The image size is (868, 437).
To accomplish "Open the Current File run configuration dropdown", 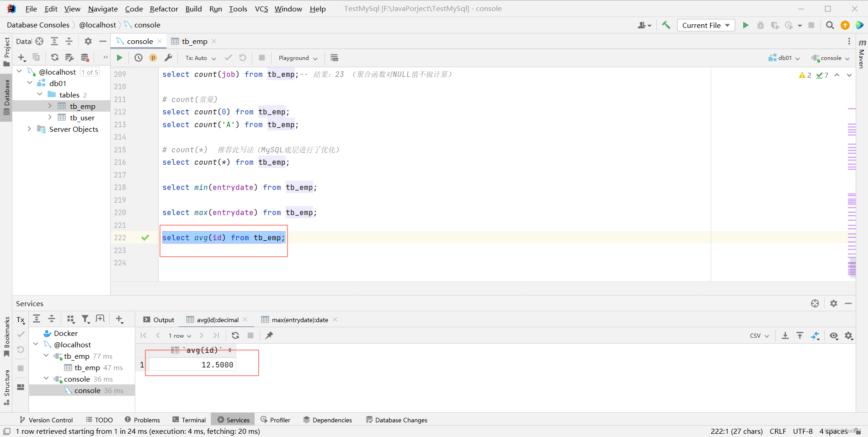I will (706, 25).
